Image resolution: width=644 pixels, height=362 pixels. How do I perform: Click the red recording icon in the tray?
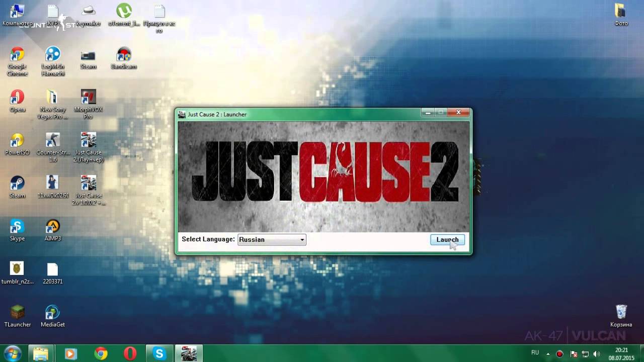(559, 354)
